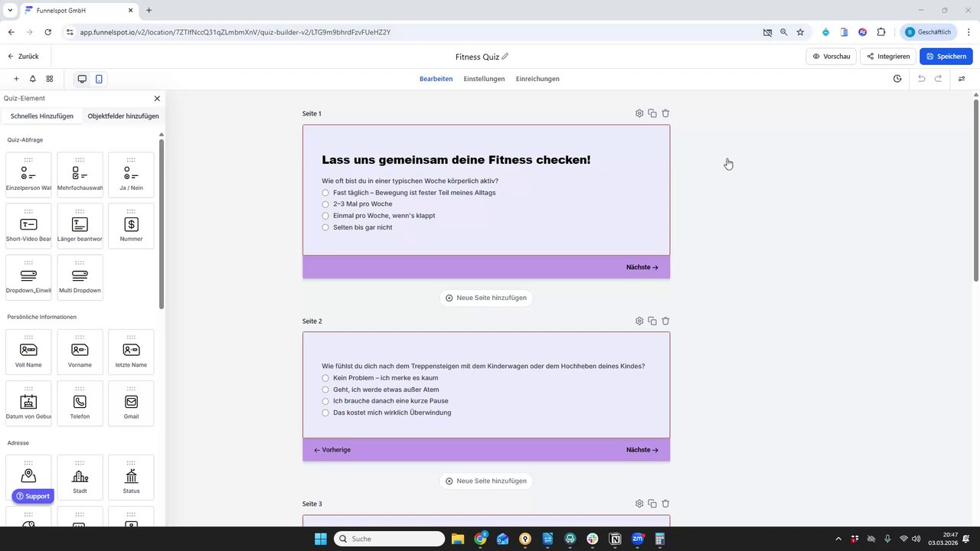
Task: Select the Objektfelder hinzufügen tab
Action: (x=123, y=116)
